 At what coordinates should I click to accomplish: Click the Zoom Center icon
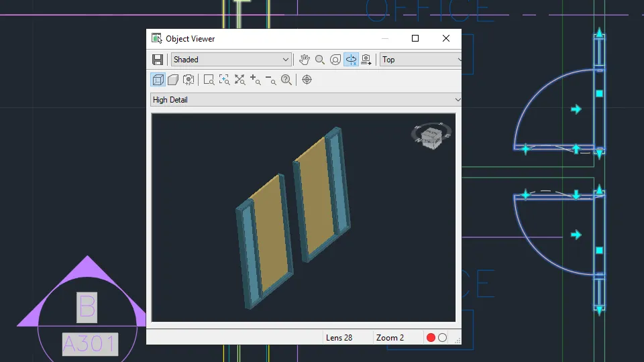tap(224, 80)
